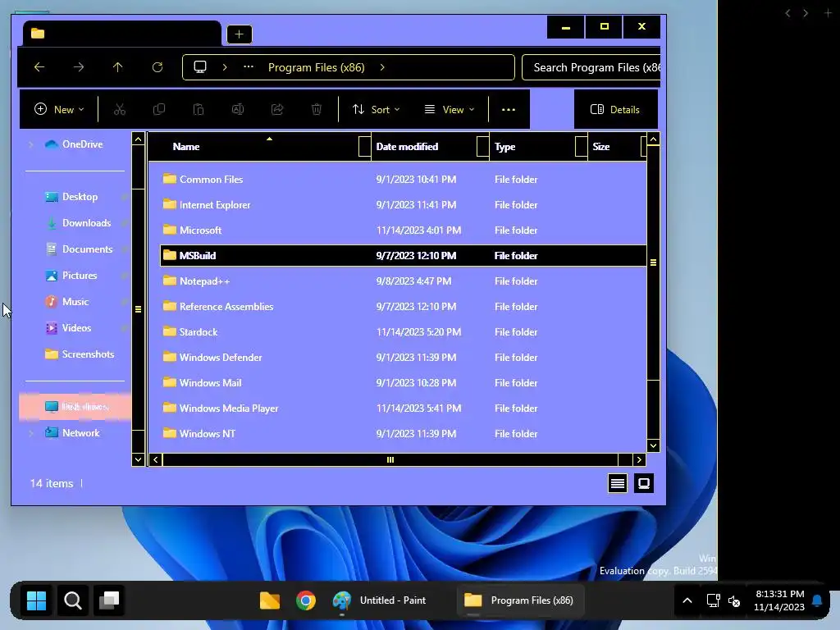Open notification bell in system tray
840x630 pixels.
817,600
